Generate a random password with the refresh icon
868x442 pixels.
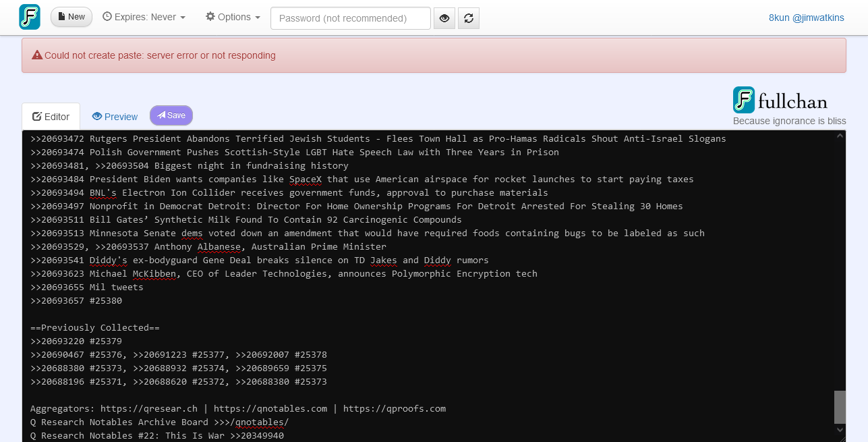(x=469, y=18)
